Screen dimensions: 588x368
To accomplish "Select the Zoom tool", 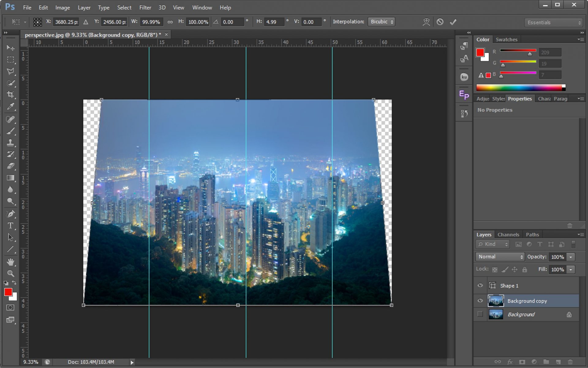I will coord(11,273).
